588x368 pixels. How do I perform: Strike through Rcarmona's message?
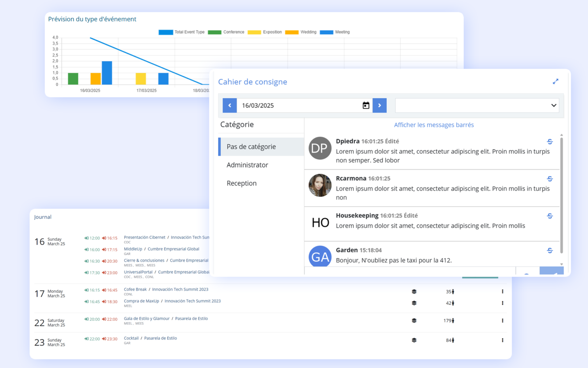pyautogui.click(x=550, y=179)
